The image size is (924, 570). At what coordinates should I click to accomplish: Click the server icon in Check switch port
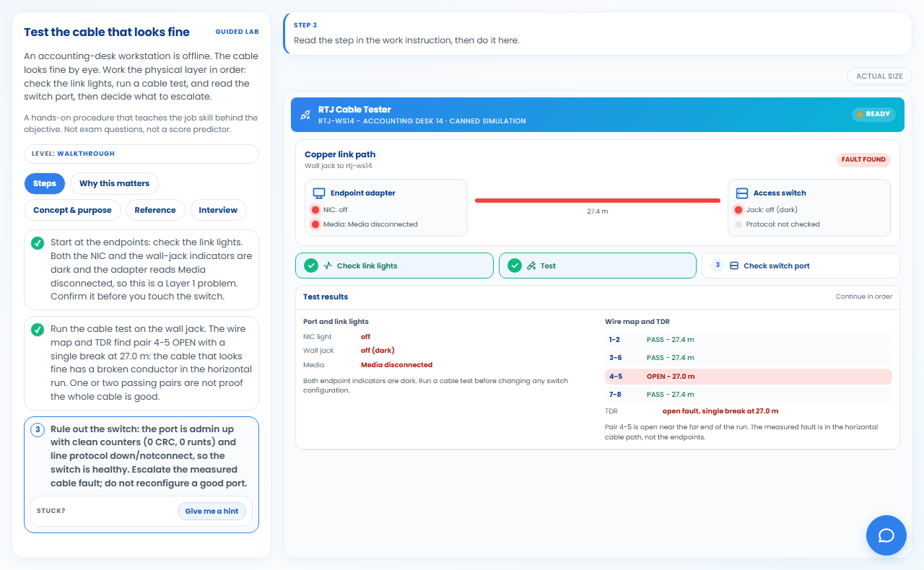(x=734, y=266)
